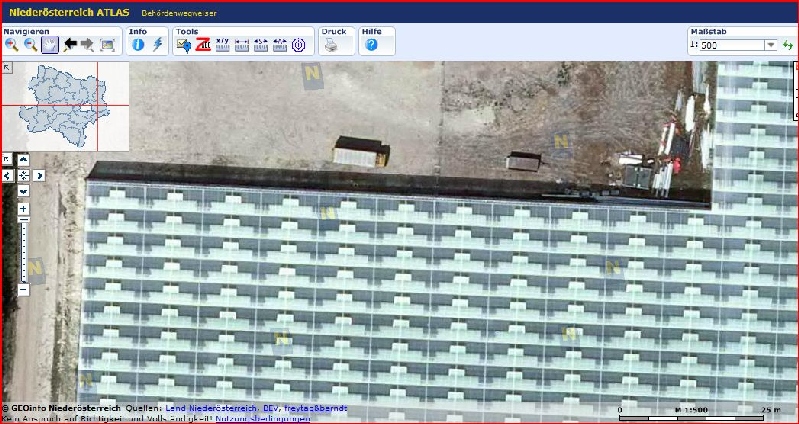The image size is (799, 424).
Task: Click the blue Info identify icon
Action: [x=138, y=45]
